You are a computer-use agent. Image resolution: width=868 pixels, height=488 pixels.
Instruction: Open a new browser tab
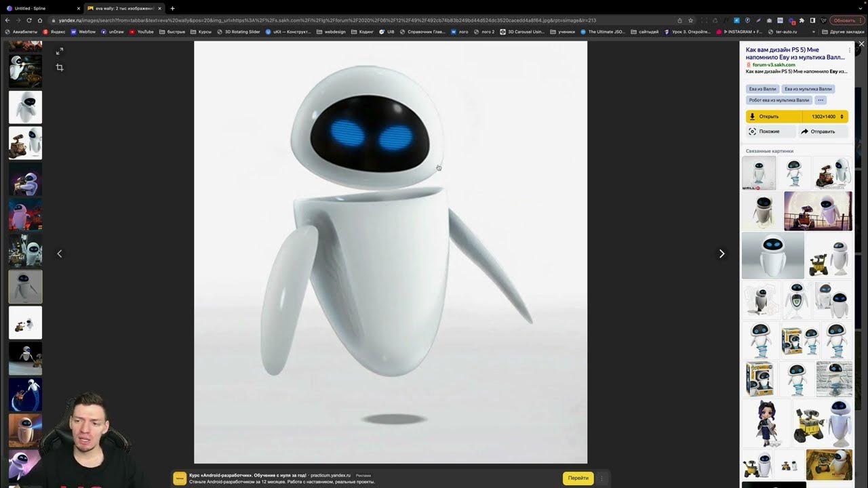[172, 8]
